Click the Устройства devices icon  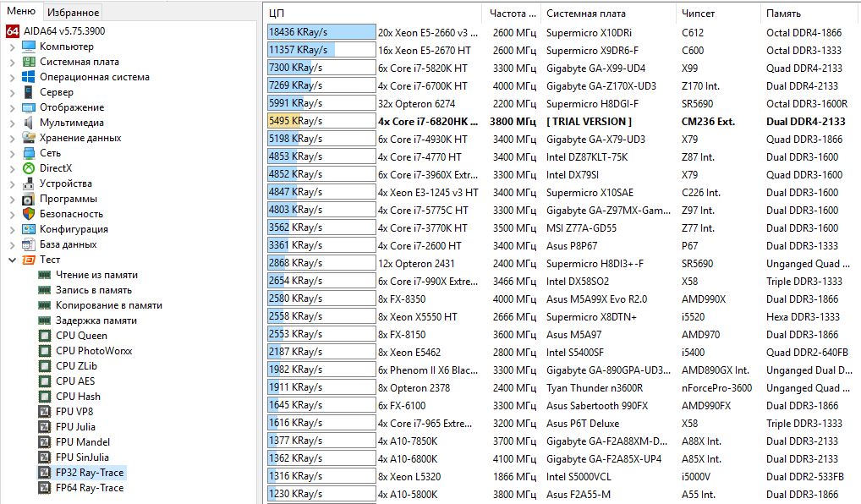(29, 184)
